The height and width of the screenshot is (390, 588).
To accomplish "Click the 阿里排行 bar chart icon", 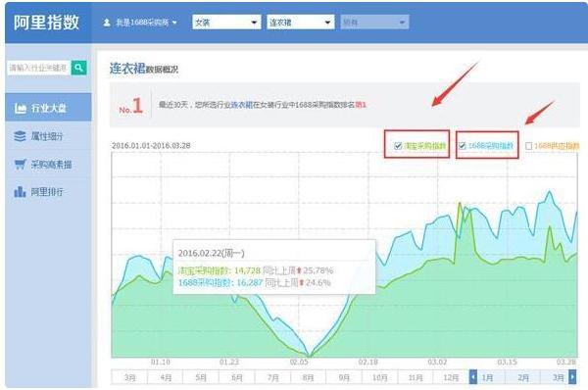I will [x=20, y=192].
